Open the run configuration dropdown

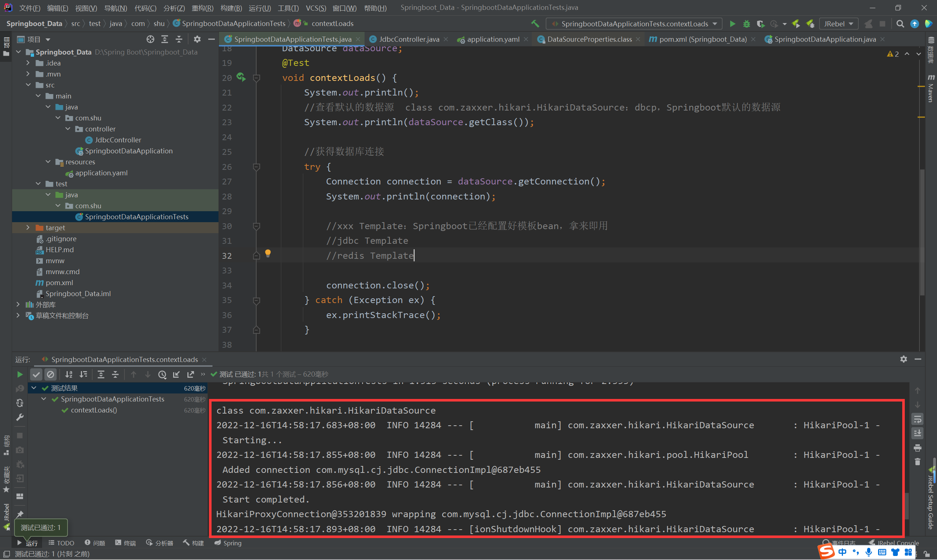click(x=634, y=24)
